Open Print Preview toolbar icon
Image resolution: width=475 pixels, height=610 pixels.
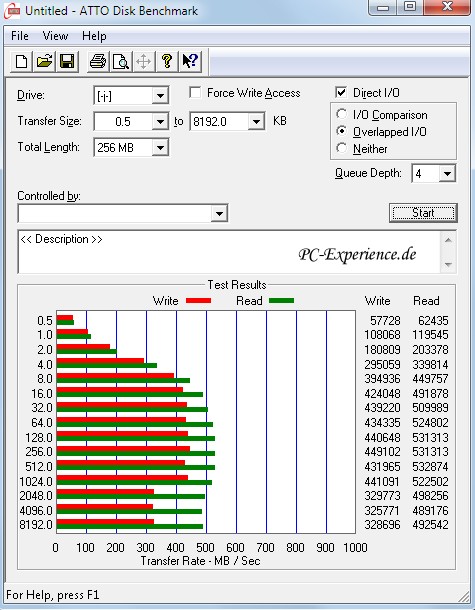121,61
